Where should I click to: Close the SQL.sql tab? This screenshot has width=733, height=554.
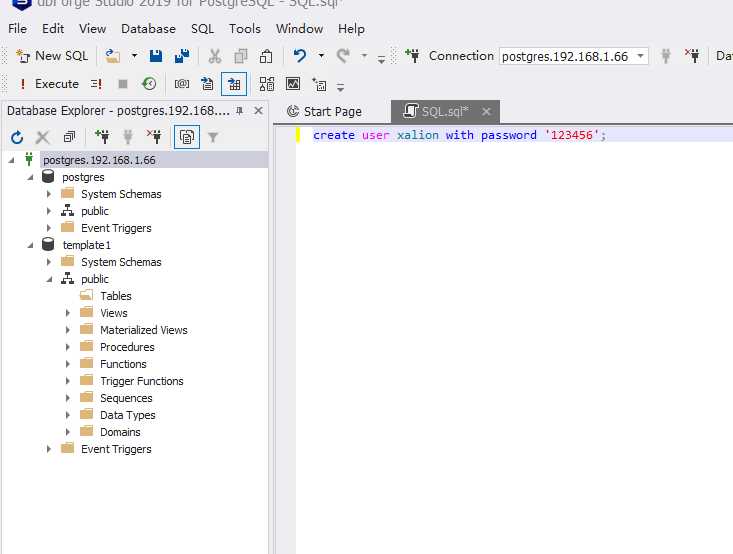click(486, 111)
